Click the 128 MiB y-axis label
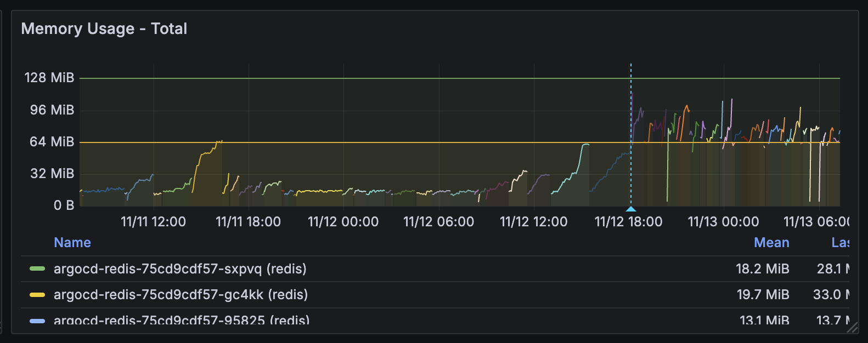The height and width of the screenshot is (343, 868). pos(49,77)
